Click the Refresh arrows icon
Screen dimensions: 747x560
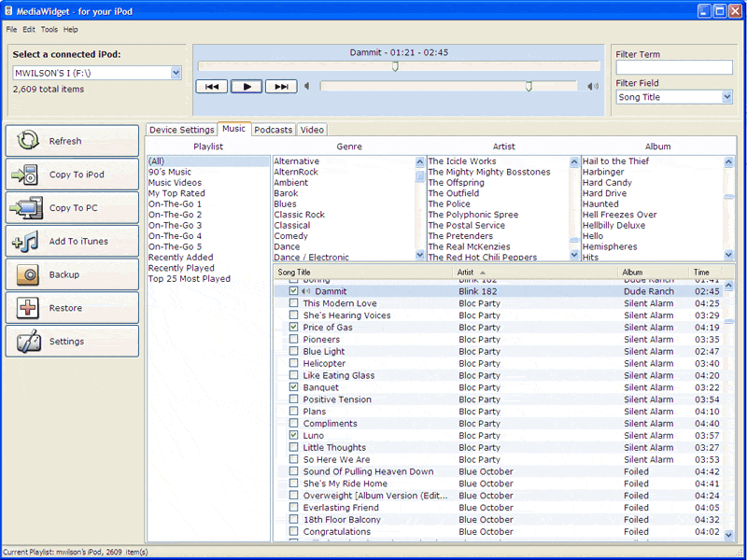coord(28,141)
